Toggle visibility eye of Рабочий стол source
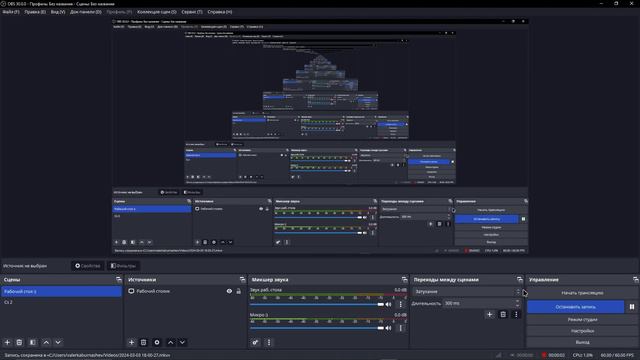Viewport: 640px width, 360px height. coord(229,291)
